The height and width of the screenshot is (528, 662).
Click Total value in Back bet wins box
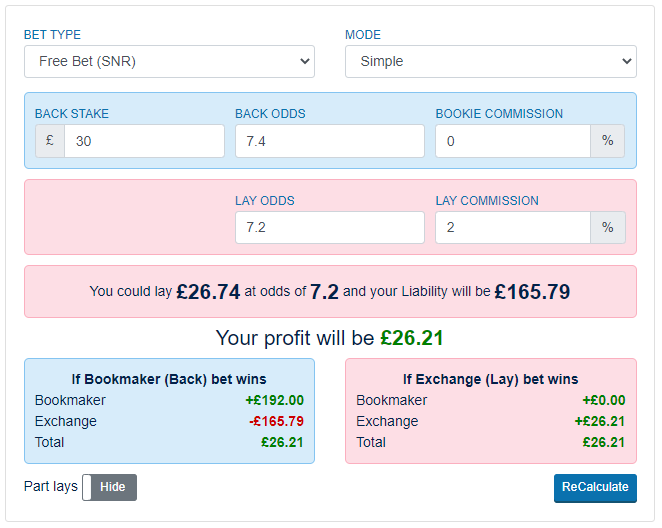[x=282, y=442]
